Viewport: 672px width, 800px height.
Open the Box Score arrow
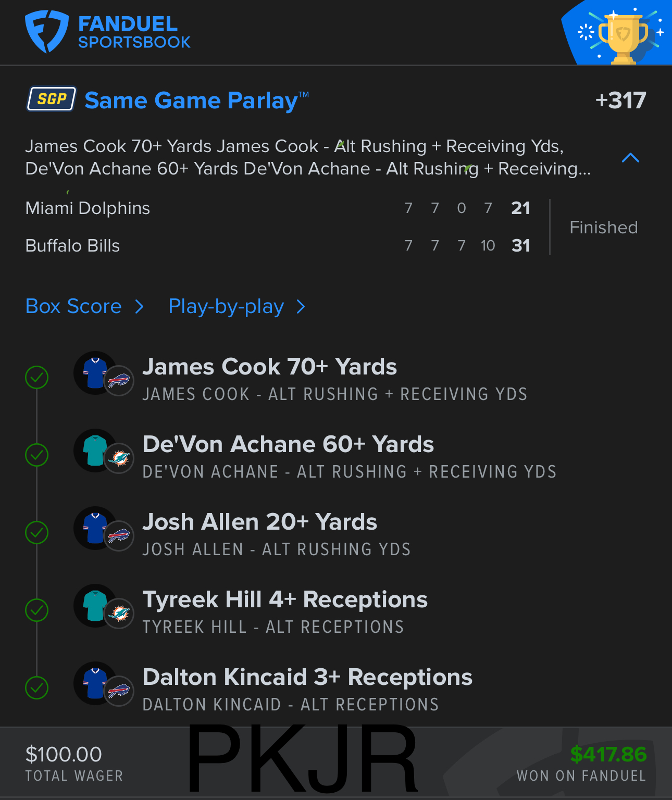[x=139, y=307]
